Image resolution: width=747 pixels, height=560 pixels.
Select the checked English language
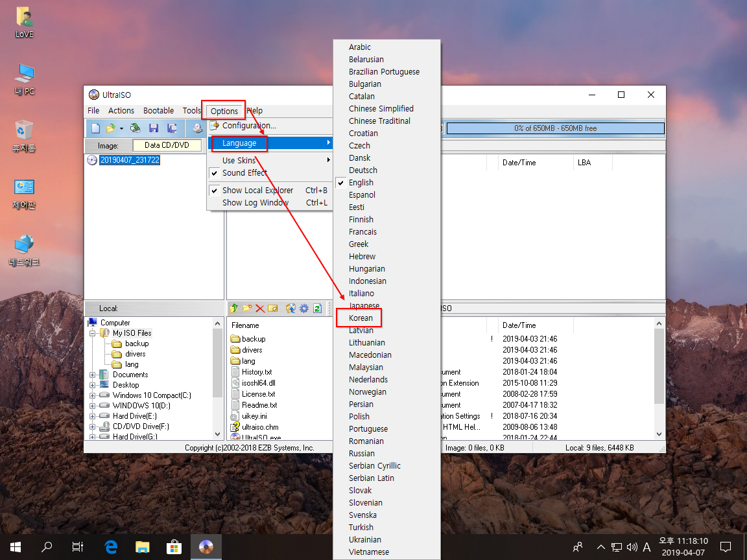click(386, 182)
